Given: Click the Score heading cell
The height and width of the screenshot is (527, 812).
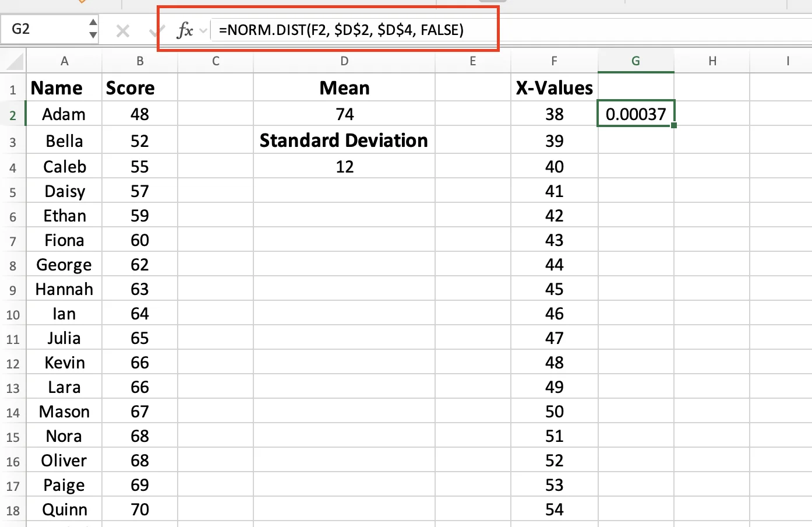Looking at the screenshot, I should point(140,87).
